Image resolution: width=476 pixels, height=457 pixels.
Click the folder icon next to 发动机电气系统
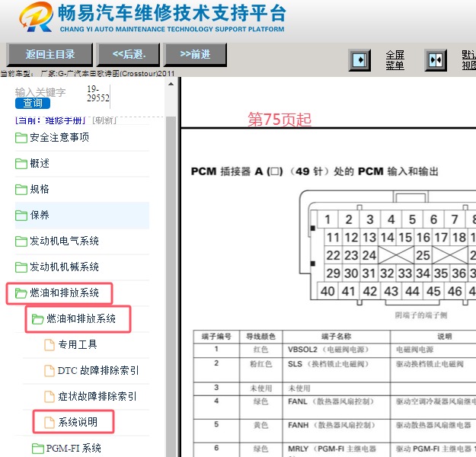pyautogui.click(x=21, y=241)
